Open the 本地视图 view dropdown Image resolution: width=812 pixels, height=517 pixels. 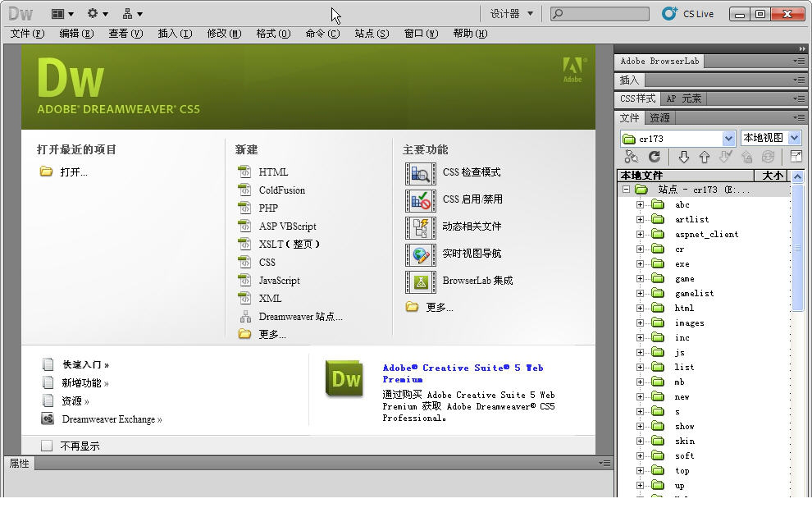795,138
